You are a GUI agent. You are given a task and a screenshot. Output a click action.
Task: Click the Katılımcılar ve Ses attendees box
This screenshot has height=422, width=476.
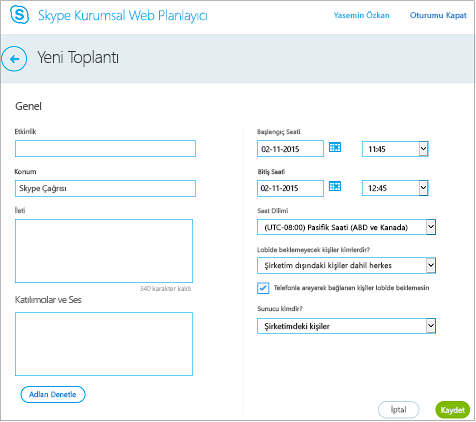click(x=104, y=344)
